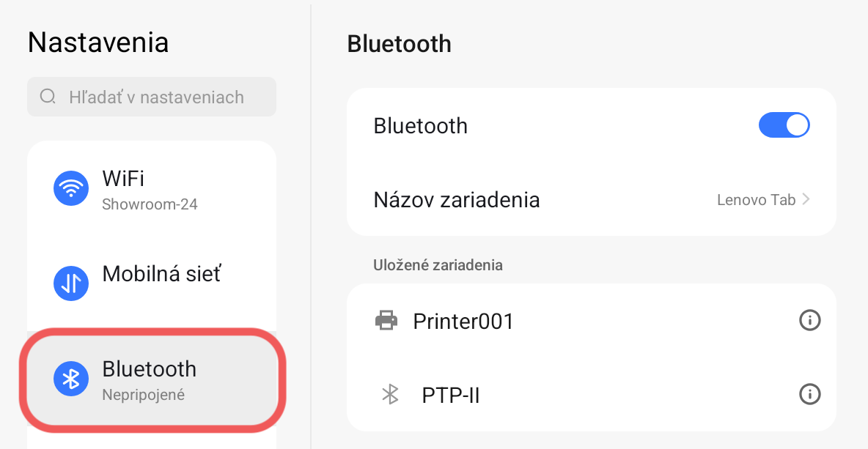The height and width of the screenshot is (449, 868).
Task: Connect to saved device PTP-II
Action: click(450, 396)
